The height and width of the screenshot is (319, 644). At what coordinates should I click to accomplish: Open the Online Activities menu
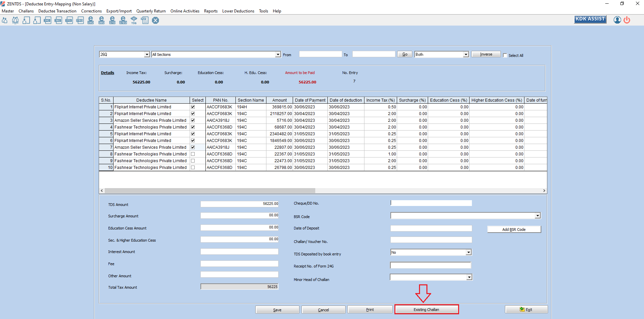pos(185,11)
